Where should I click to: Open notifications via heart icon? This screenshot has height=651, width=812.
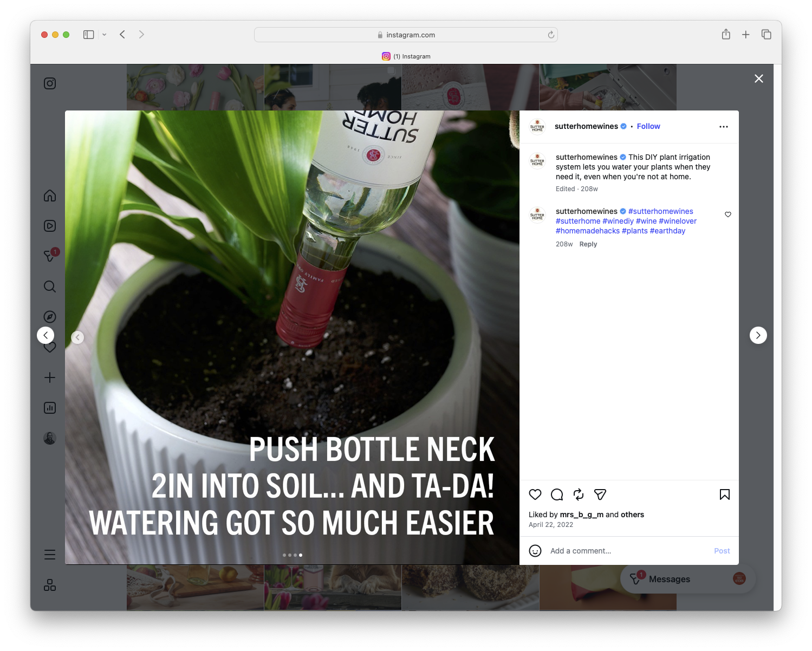point(49,347)
